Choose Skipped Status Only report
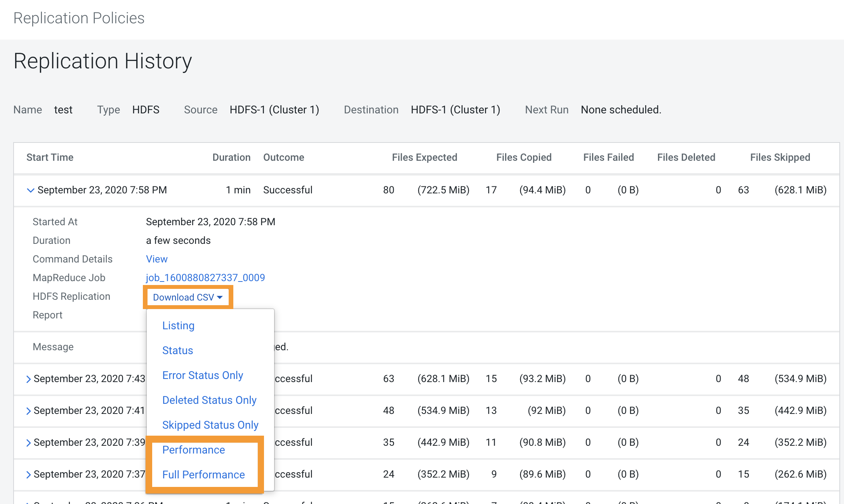844x504 pixels. click(210, 425)
